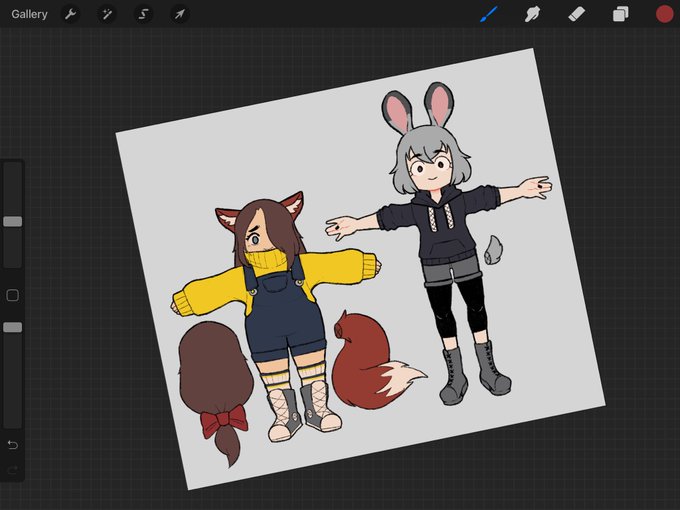This screenshot has height=510, width=680.
Task: Click the gray bunny girl's ears
Action: click(x=417, y=108)
